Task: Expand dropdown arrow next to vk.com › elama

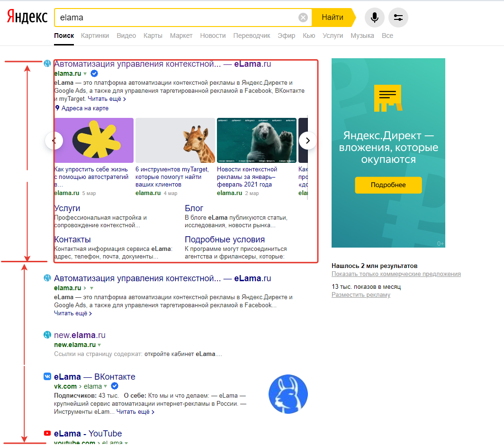Action: [x=106, y=386]
